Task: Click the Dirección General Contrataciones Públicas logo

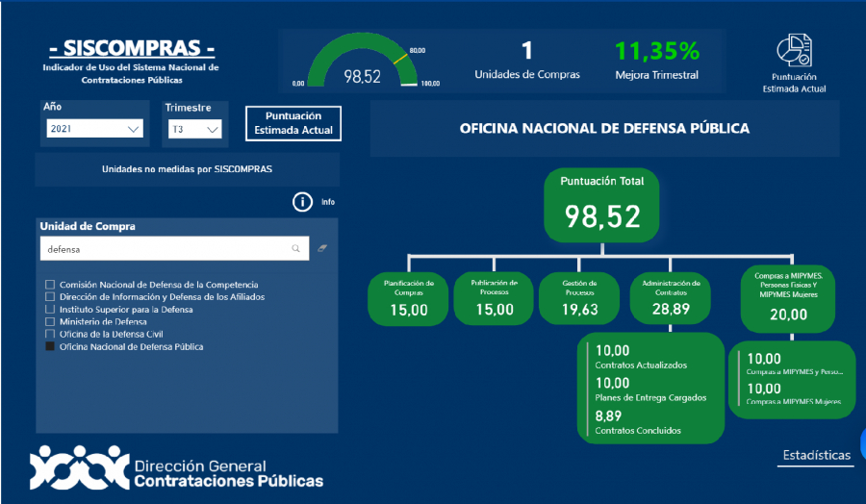Action: [177, 467]
